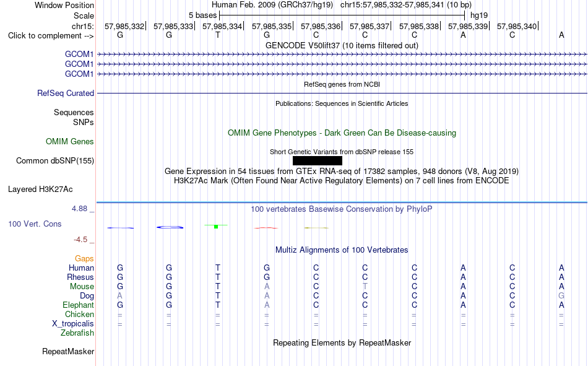Click the Dog species label
The image size is (588, 366).
point(87,296)
